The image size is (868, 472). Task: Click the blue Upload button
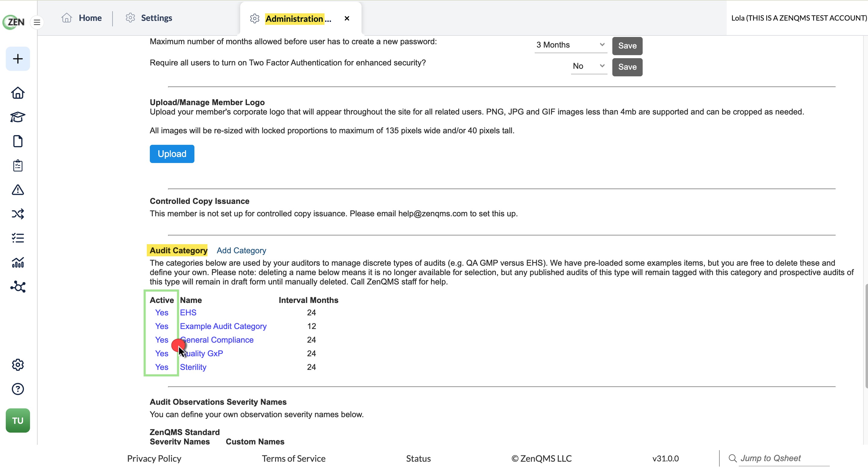172,154
